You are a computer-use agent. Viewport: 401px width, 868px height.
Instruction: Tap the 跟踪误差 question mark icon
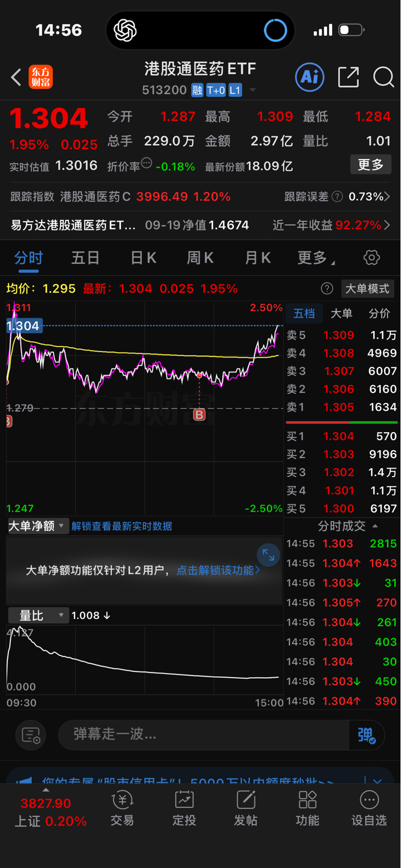337,197
